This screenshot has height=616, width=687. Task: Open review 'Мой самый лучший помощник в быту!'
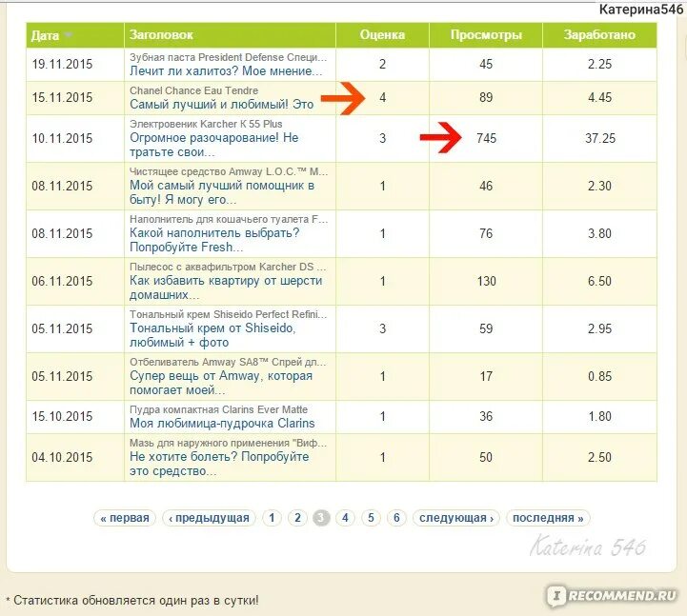point(222,192)
